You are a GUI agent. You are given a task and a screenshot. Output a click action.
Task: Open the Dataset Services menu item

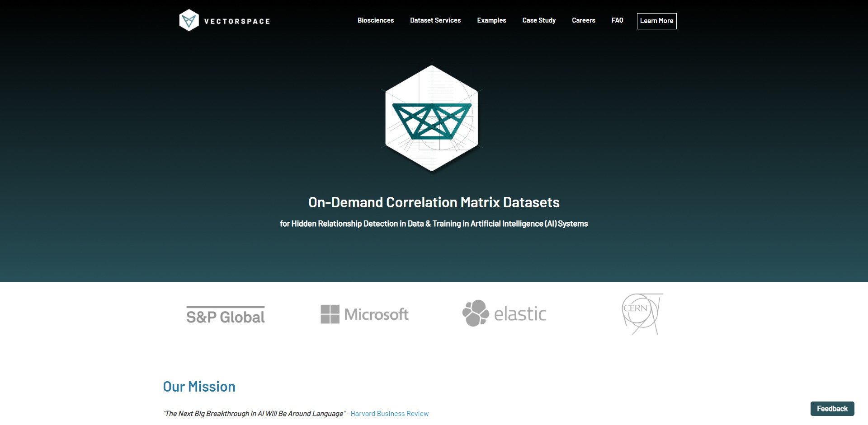pos(435,20)
